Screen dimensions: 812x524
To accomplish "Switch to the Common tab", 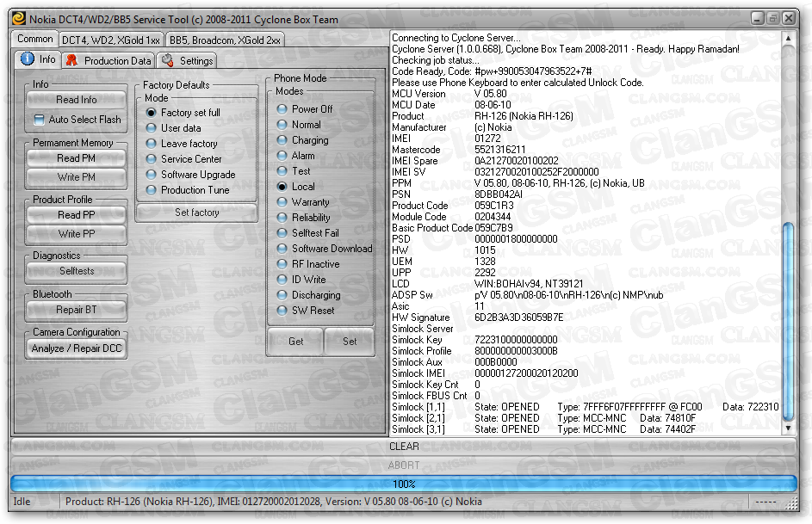I will [x=34, y=39].
